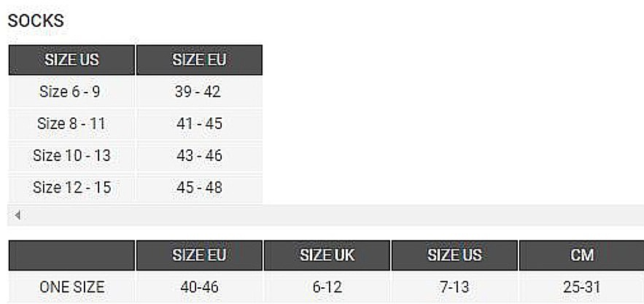Click the 40-46 EU value cell

click(x=199, y=287)
